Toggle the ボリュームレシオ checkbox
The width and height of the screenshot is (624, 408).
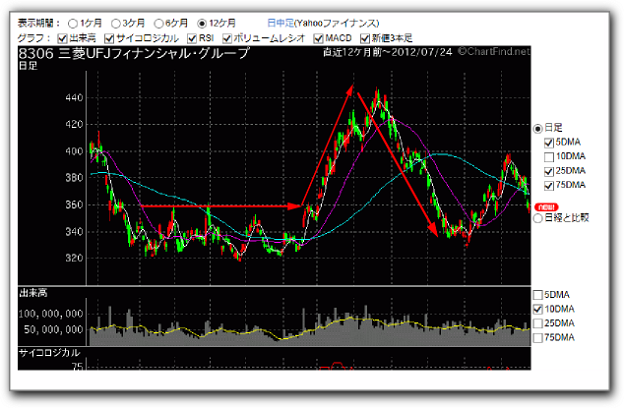click(227, 38)
